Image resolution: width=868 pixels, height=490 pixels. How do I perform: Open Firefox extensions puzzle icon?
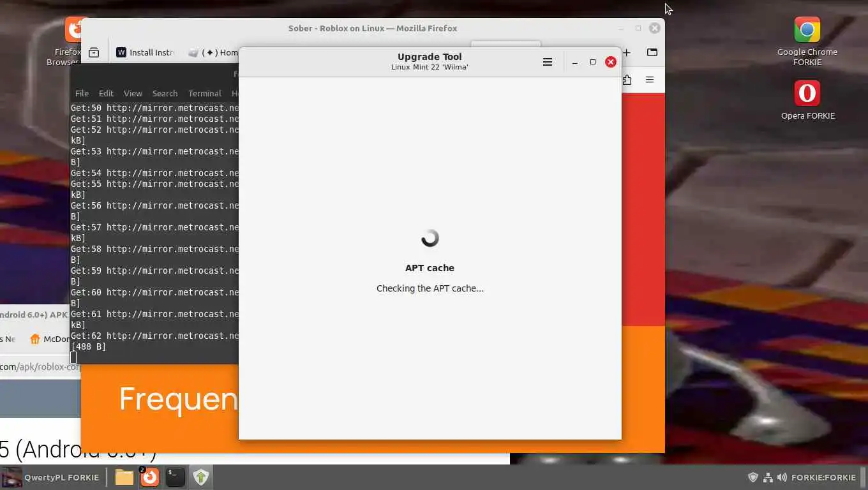[627, 80]
